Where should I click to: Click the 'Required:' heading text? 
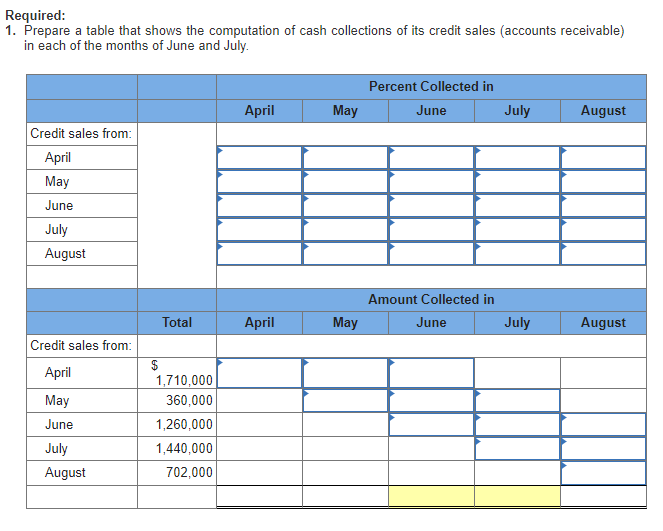(36, 16)
